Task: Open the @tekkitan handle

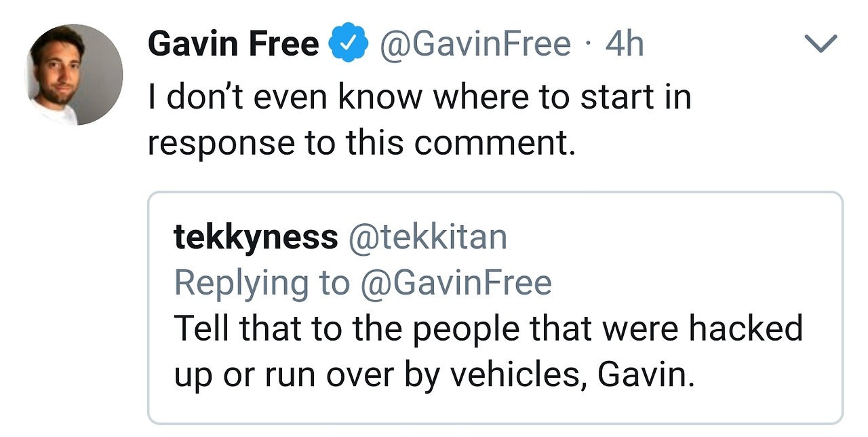Action: [x=427, y=237]
